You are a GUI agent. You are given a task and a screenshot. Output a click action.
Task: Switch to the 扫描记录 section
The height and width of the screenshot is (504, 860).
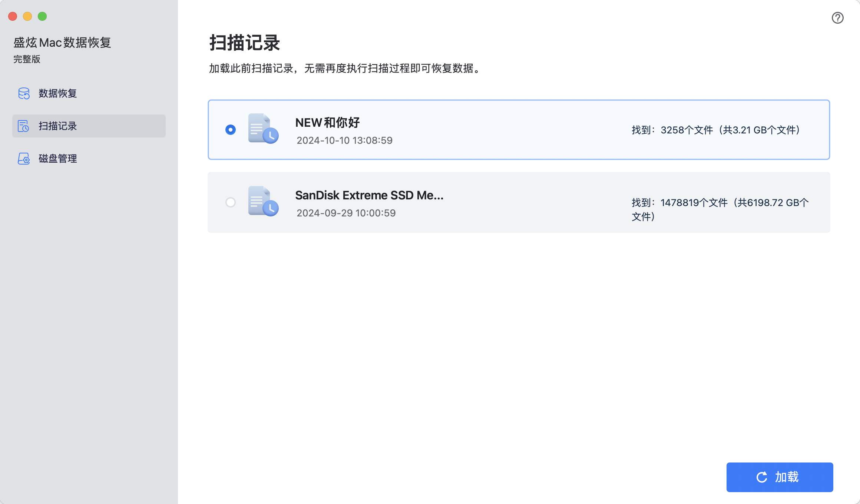(58, 126)
